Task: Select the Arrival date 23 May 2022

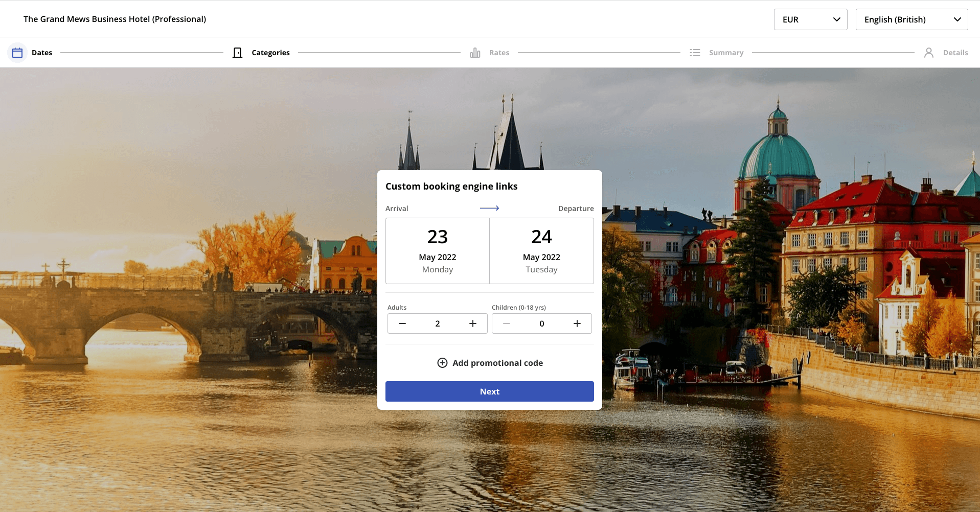Action: (x=438, y=251)
